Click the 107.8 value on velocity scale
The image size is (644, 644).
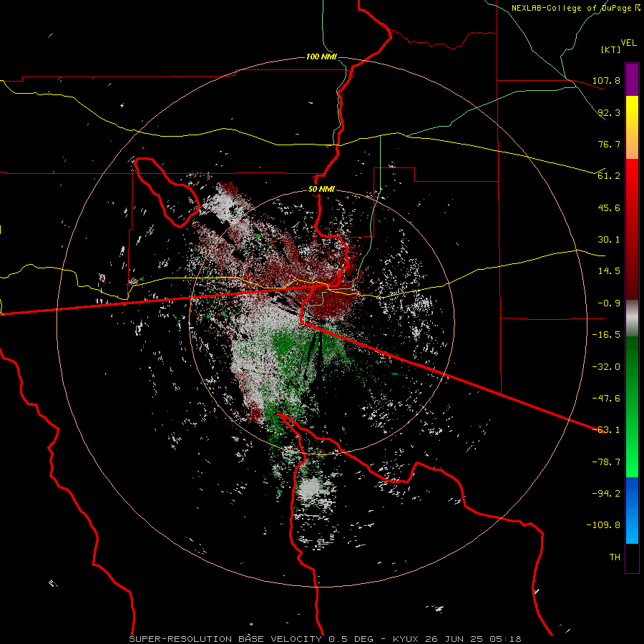point(606,80)
